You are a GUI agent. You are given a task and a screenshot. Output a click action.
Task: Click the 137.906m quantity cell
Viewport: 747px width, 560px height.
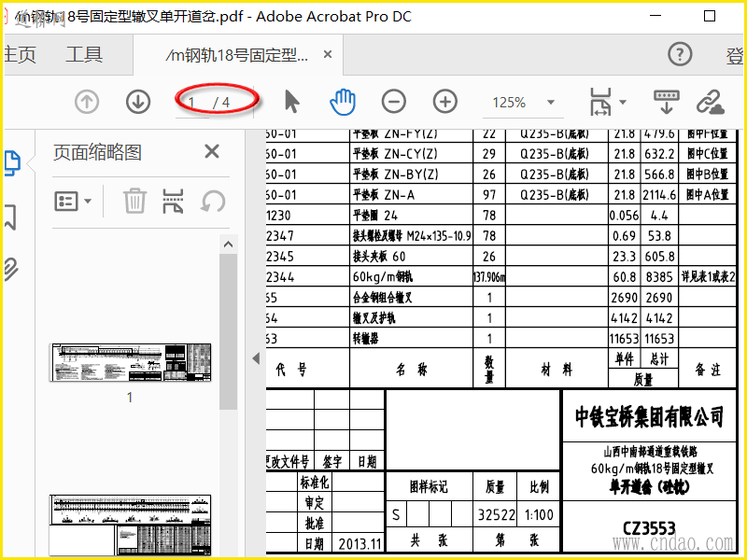(x=489, y=277)
